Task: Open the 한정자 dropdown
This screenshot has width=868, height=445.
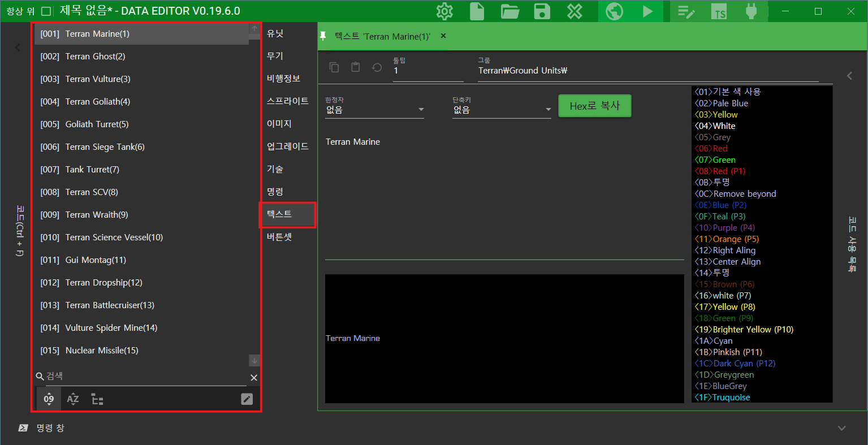Action: coord(374,110)
